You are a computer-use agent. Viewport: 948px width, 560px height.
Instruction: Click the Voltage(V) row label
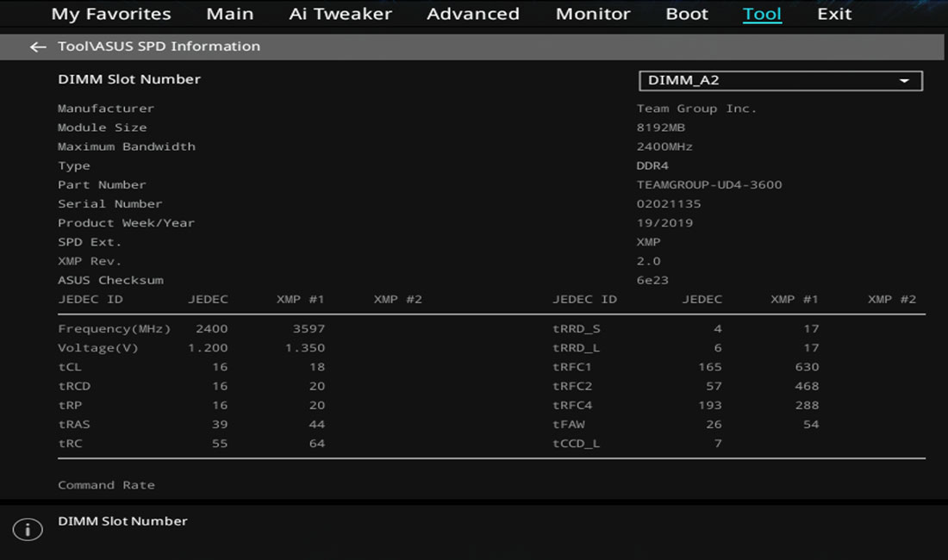(98, 349)
